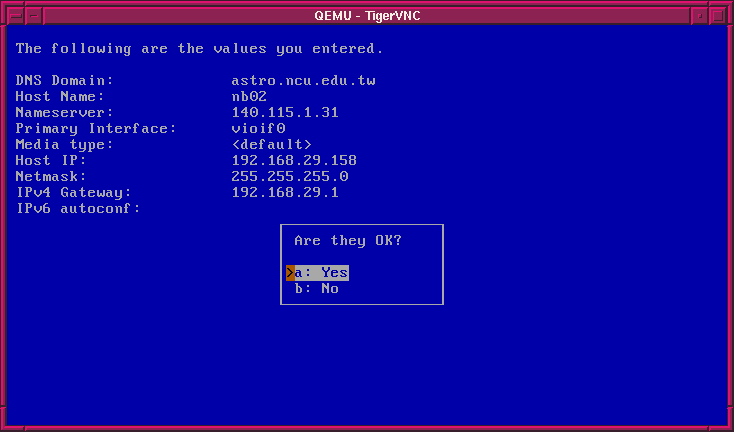Click the gateway address 192.168.29.1
This screenshot has width=734, height=432.
[285, 192]
